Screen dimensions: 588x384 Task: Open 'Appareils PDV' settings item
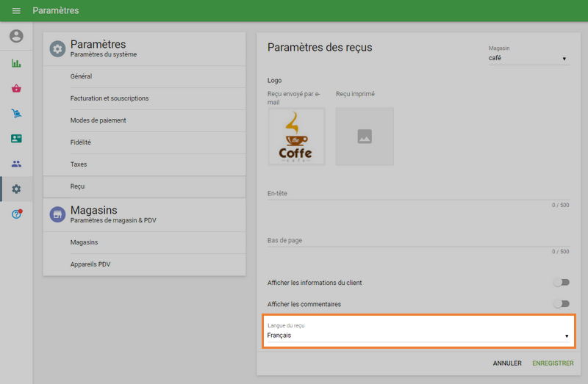click(90, 264)
